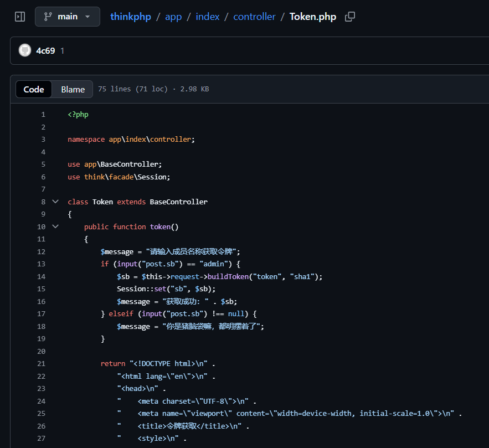Go to thinkphp repository root
Screen dimensions: 489x448
[131, 17]
